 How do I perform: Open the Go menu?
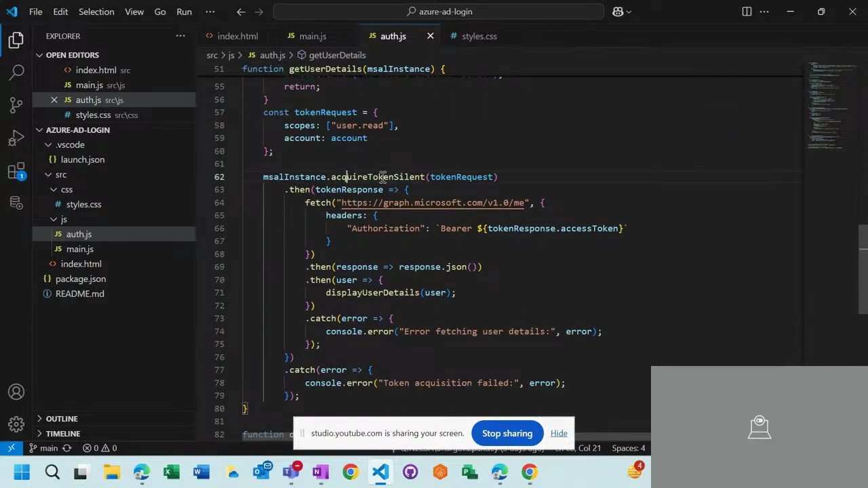[x=160, y=12]
